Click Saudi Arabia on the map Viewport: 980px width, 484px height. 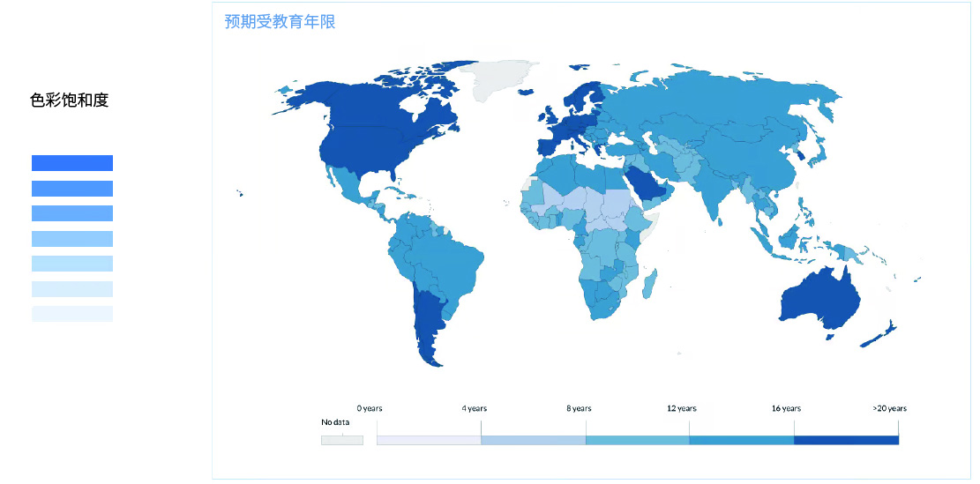647,182
